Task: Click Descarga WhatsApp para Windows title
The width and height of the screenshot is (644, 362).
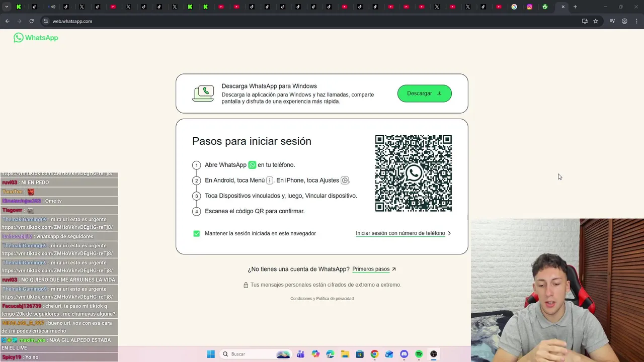Action: 269,86
